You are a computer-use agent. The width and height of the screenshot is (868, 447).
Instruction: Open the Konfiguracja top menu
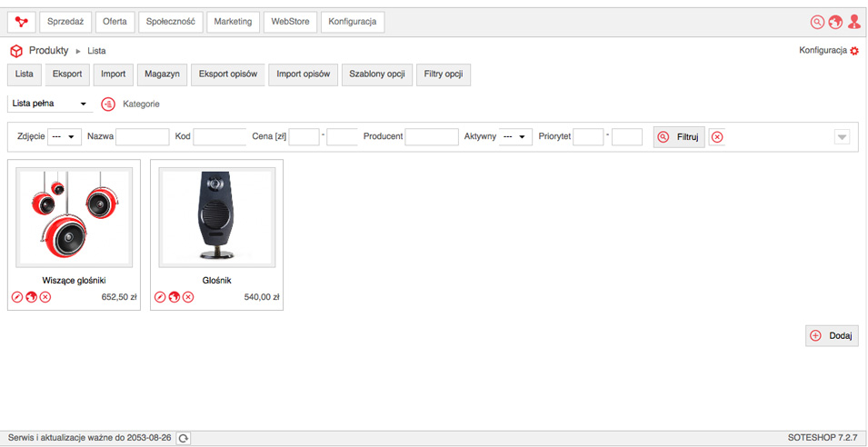point(353,22)
